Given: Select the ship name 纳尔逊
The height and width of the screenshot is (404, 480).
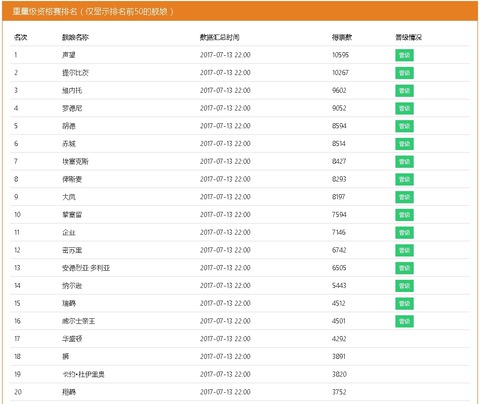Looking at the screenshot, I should point(72,285).
